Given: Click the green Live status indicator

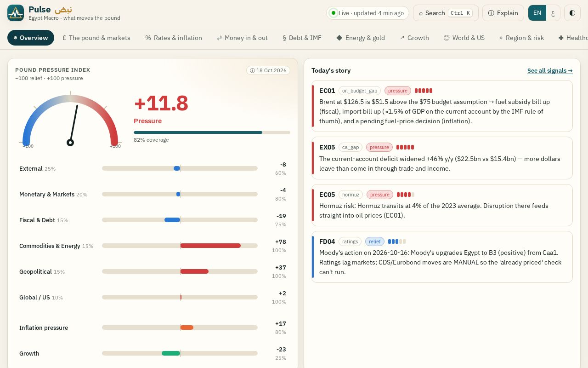Looking at the screenshot, I should tap(334, 13).
